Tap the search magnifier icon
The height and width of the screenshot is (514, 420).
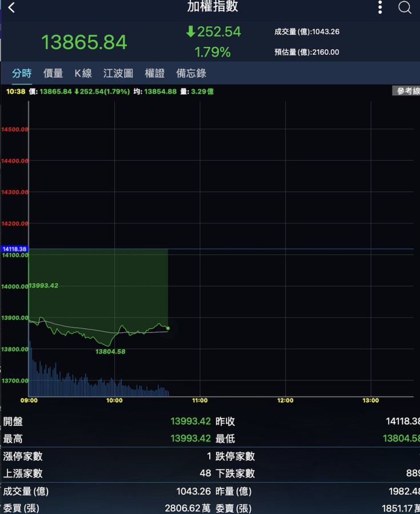405,7
